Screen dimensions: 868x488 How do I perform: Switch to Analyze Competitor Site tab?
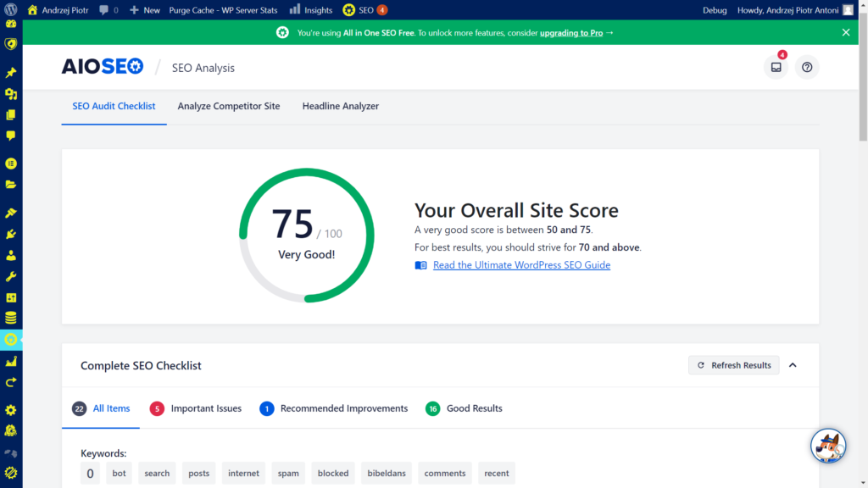click(x=229, y=106)
